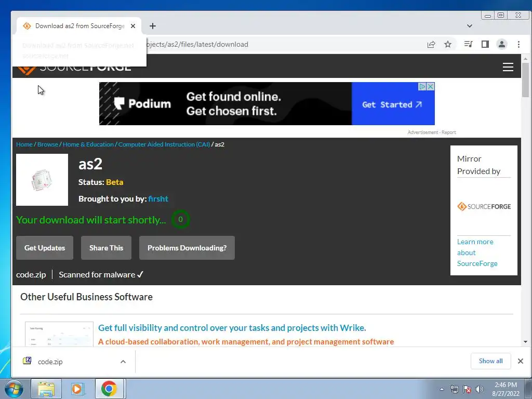Click Problems Downloading? button
532x399 pixels.
pyautogui.click(x=187, y=248)
